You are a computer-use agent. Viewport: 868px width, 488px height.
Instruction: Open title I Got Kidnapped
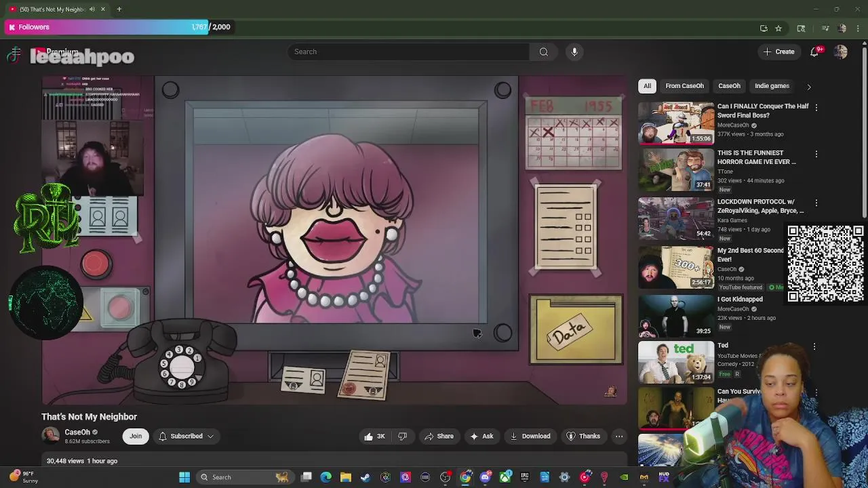coord(740,300)
